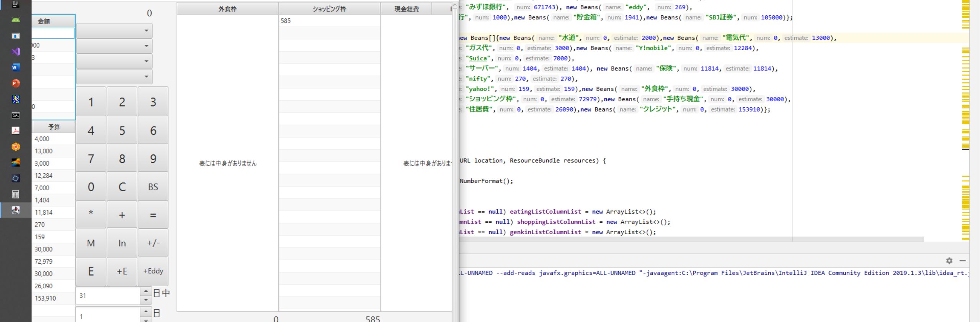
Task: Open Command Prompt from the taskbar
Action: click(16, 115)
